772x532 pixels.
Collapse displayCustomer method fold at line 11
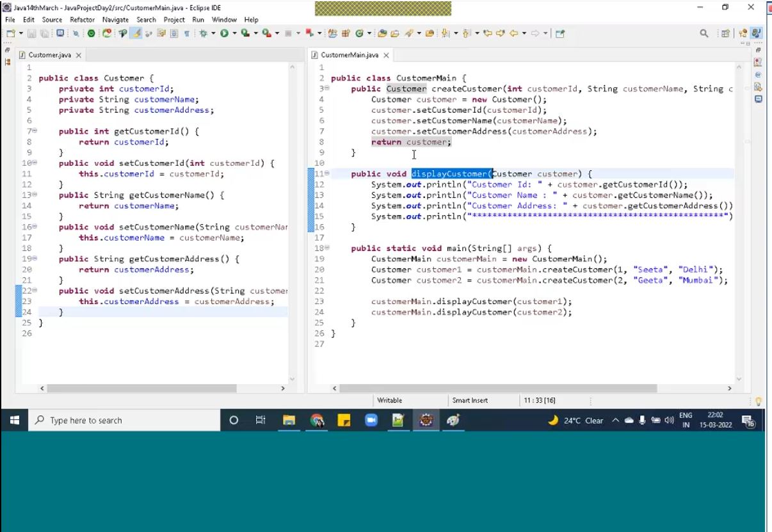[x=327, y=173]
